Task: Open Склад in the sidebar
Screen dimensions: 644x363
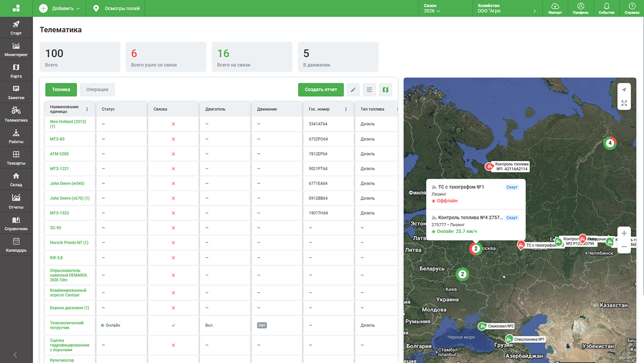Action: point(16,180)
